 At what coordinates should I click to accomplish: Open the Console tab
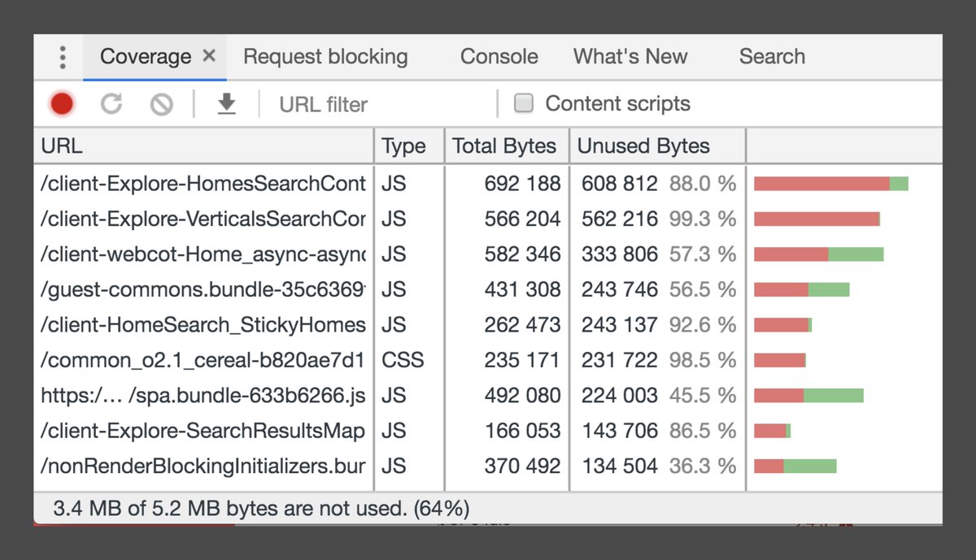tap(499, 57)
